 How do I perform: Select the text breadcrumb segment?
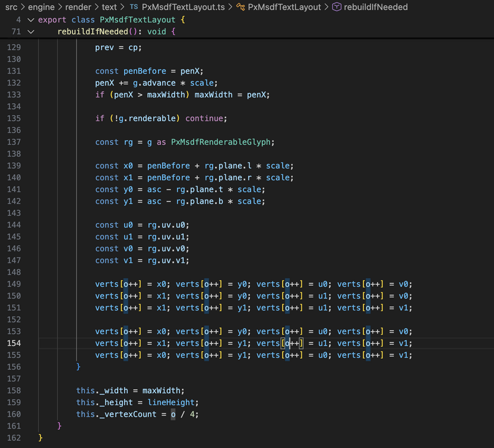(110, 7)
